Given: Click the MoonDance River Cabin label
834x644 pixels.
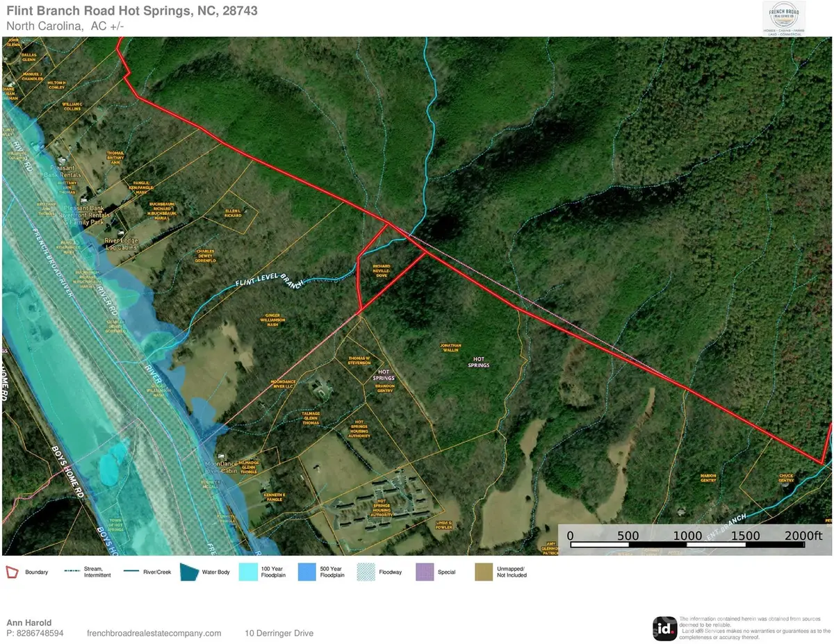Looking at the screenshot, I should tap(222, 467).
